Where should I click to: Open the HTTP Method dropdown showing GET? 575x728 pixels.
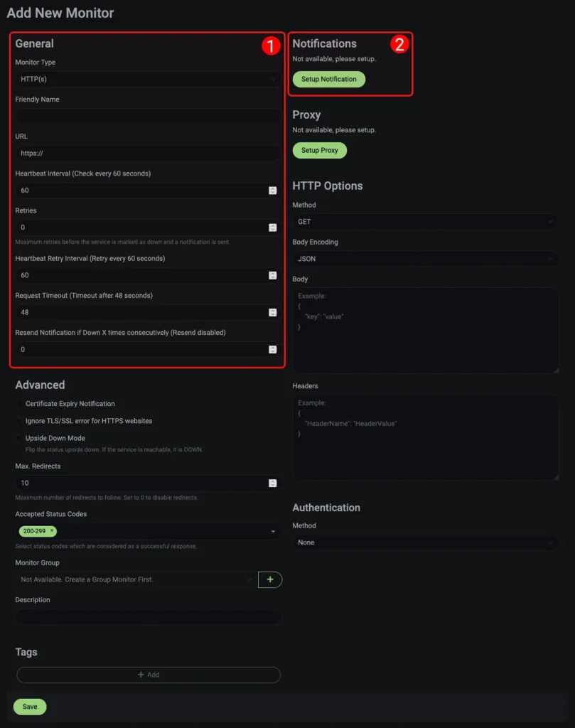coord(425,222)
